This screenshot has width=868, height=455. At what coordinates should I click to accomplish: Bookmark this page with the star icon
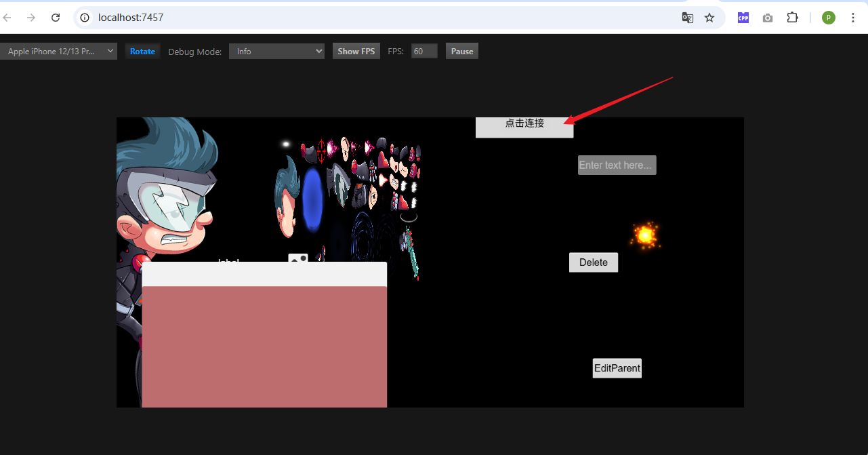[x=709, y=18]
